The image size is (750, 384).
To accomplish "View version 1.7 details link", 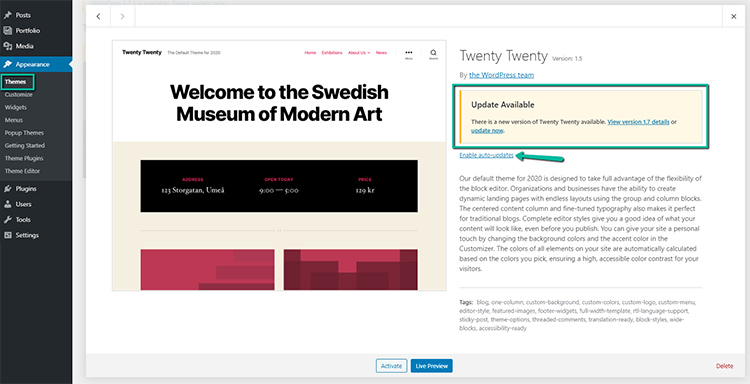I will coord(638,122).
